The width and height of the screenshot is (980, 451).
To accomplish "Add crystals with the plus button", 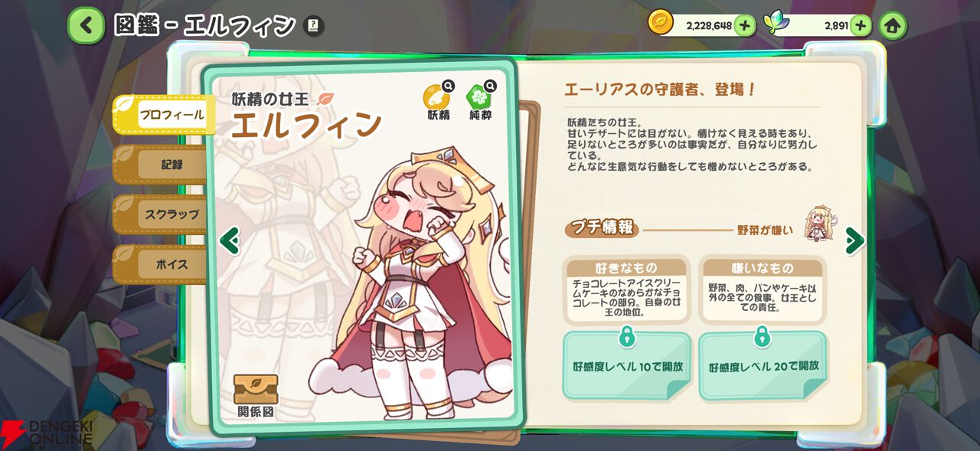I will (x=861, y=25).
